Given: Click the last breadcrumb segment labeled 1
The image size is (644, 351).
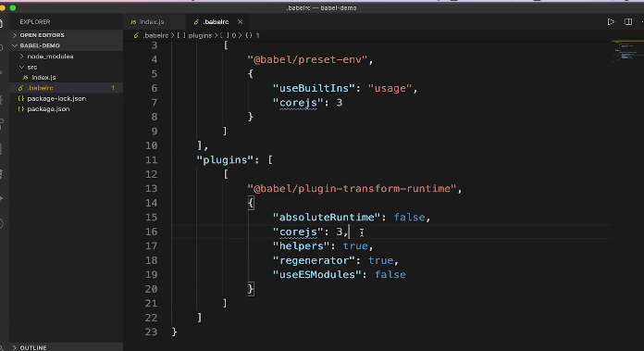Looking at the screenshot, I should click(257, 36).
